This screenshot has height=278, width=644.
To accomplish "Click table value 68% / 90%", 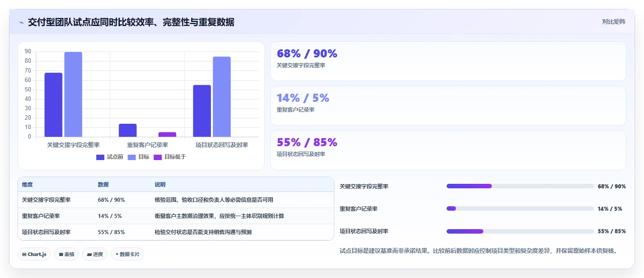I will pyautogui.click(x=111, y=200).
